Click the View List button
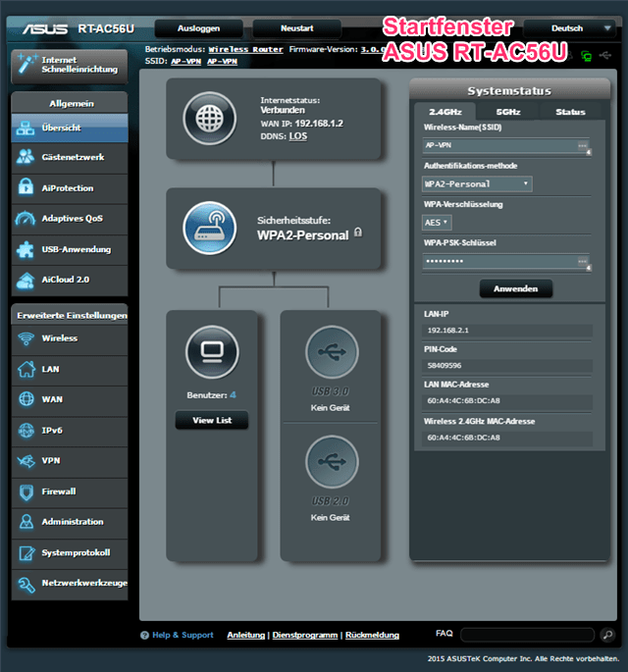Viewport: 628px width, 672px height. click(212, 421)
